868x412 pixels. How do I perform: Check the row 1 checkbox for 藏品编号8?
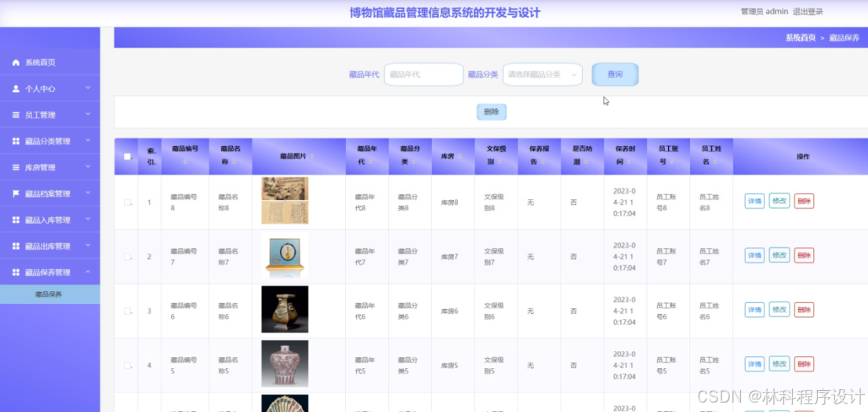pyautogui.click(x=127, y=202)
